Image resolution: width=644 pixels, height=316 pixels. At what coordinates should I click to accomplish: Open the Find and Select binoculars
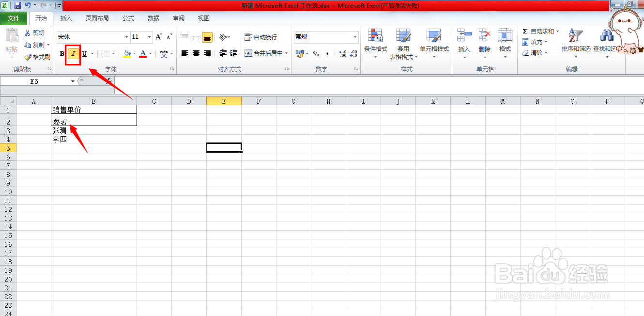(x=606, y=36)
